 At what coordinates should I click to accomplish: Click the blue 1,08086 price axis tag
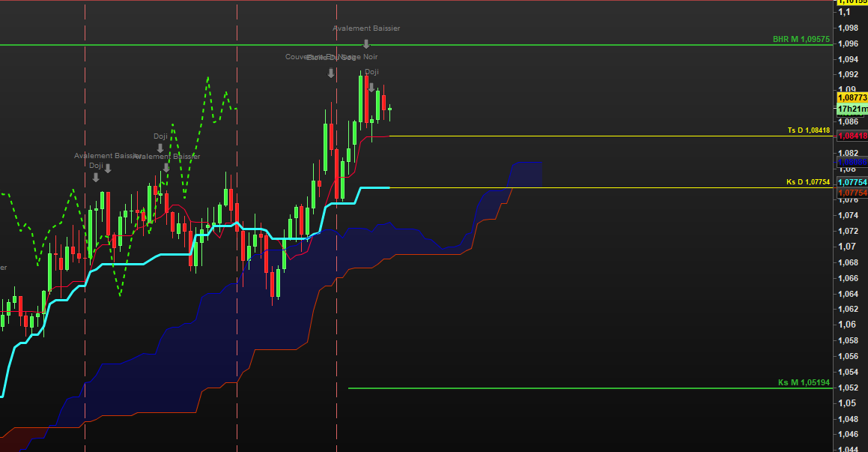pyautogui.click(x=852, y=162)
